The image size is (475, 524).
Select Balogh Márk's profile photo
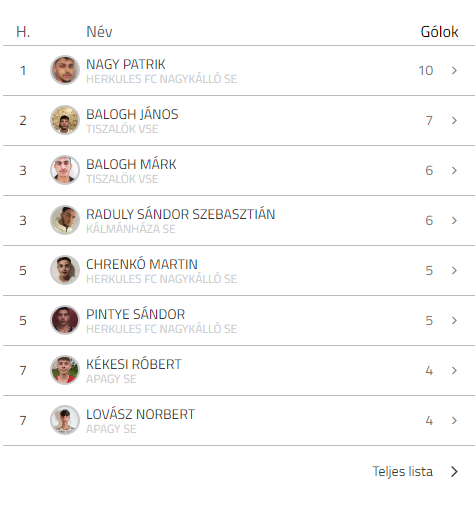point(65,170)
